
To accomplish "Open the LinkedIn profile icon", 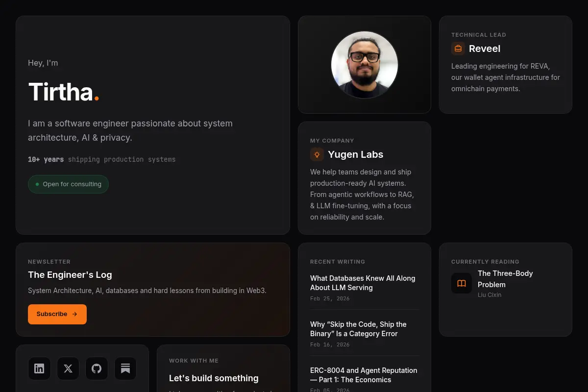I will tap(39, 368).
